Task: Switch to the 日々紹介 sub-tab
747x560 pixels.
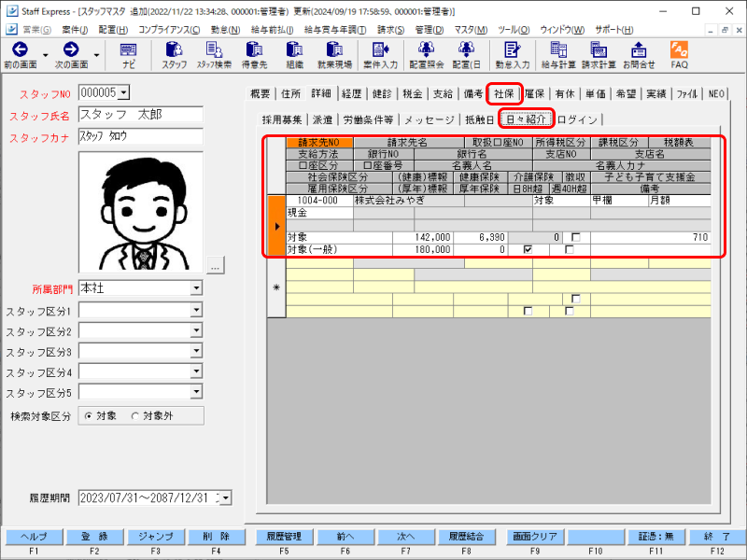Action: [x=526, y=119]
